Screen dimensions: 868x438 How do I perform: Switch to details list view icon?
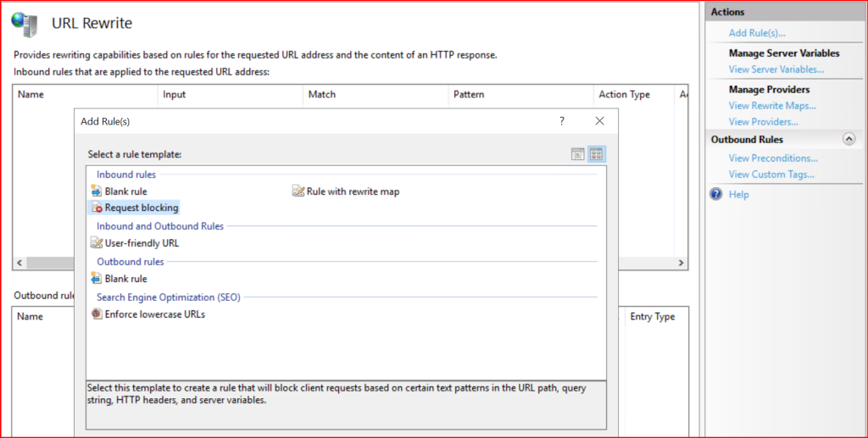(x=577, y=154)
